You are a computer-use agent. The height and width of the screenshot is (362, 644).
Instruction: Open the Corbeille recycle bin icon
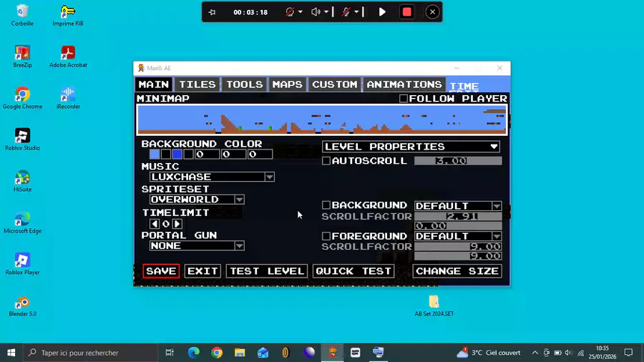click(x=22, y=16)
